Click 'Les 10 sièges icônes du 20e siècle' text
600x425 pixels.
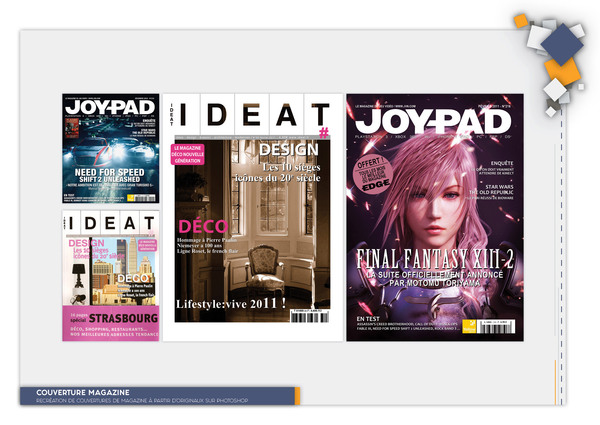pyautogui.click(x=278, y=173)
